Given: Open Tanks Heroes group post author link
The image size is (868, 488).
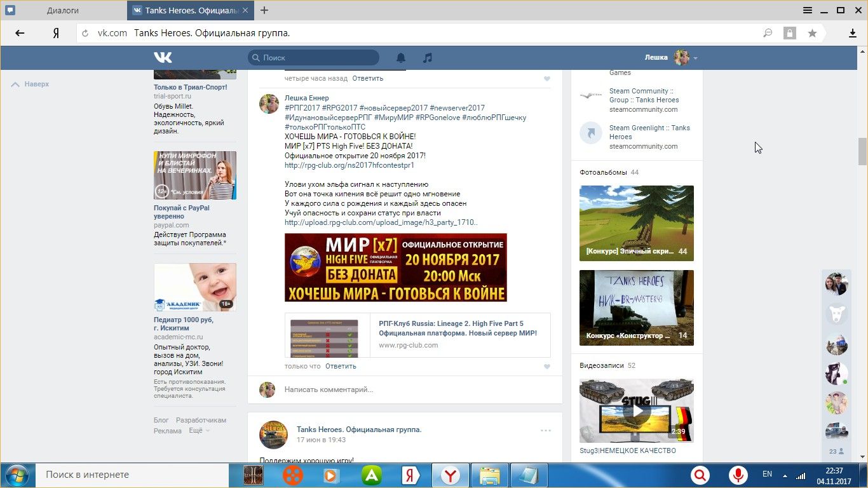Looking at the screenshot, I should pos(359,430).
